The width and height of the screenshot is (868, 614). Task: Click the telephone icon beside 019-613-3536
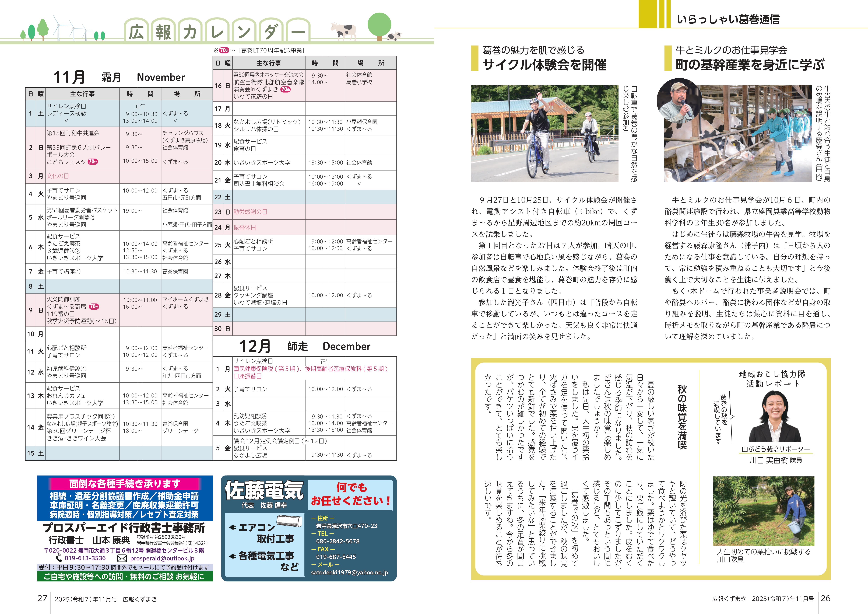59,558
